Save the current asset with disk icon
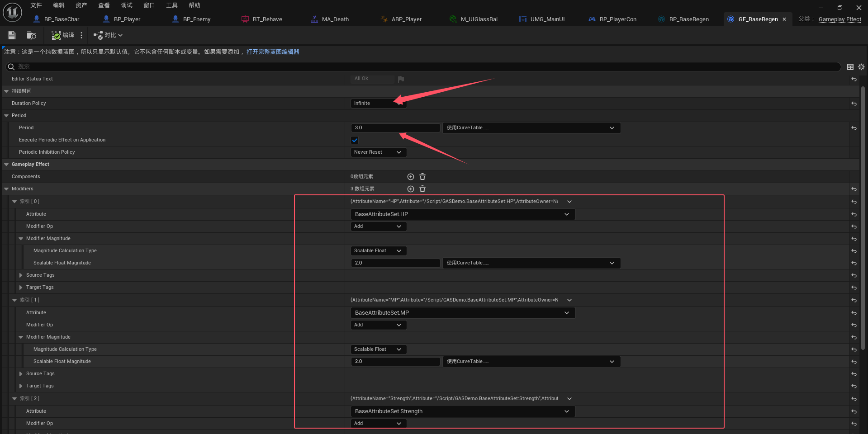Viewport: 868px width, 434px height. pos(12,35)
